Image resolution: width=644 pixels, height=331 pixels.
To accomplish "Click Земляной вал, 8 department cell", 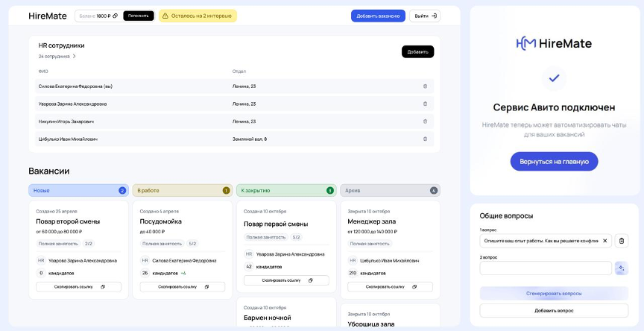I will coord(250,139).
